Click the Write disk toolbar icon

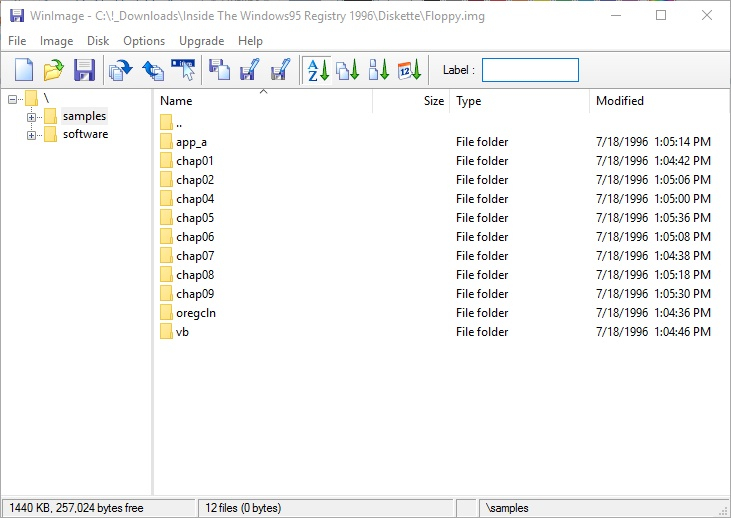153,70
